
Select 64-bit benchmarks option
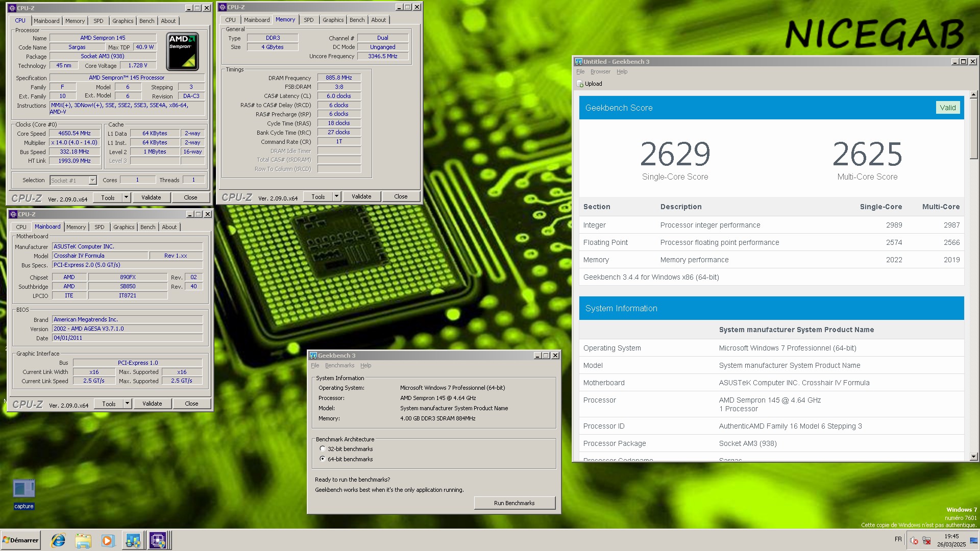coord(322,459)
